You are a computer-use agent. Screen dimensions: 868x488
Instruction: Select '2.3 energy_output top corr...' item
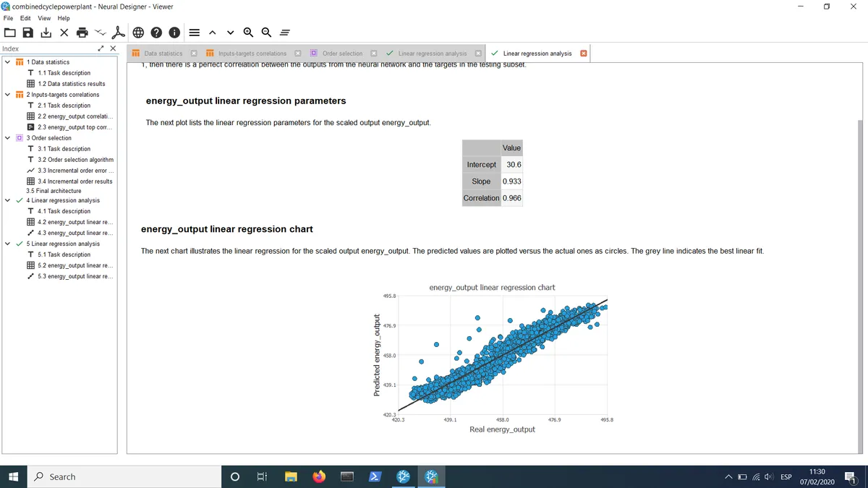coord(74,127)
